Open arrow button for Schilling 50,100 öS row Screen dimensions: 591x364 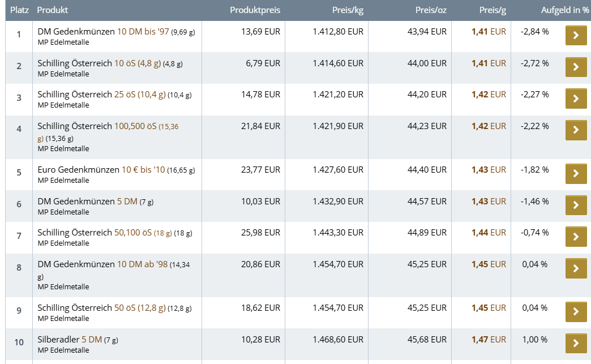(x=576, y=237)
